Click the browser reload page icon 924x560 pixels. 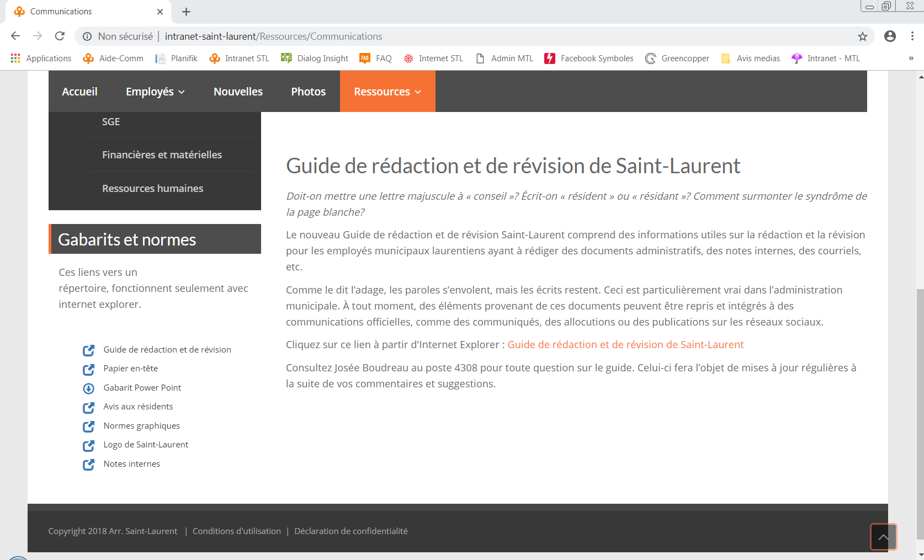pos(60,36)
